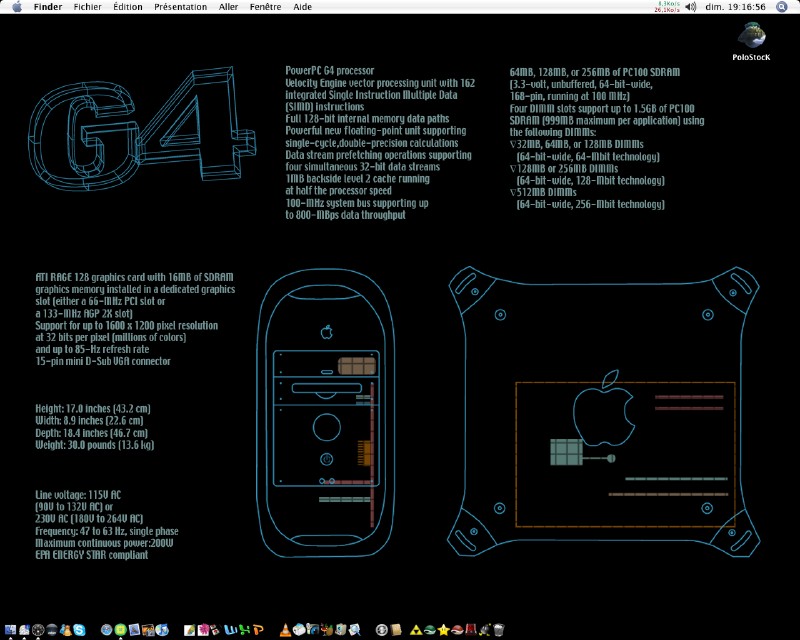Screen dimensions: 800x640
Task: Launch Safari from the dock
Action: (107, 630)
